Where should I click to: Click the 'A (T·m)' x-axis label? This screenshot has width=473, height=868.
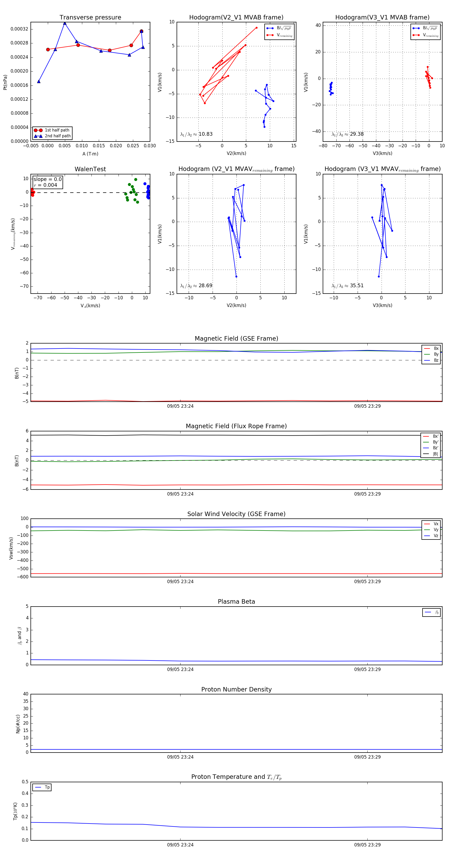[90, 154]
